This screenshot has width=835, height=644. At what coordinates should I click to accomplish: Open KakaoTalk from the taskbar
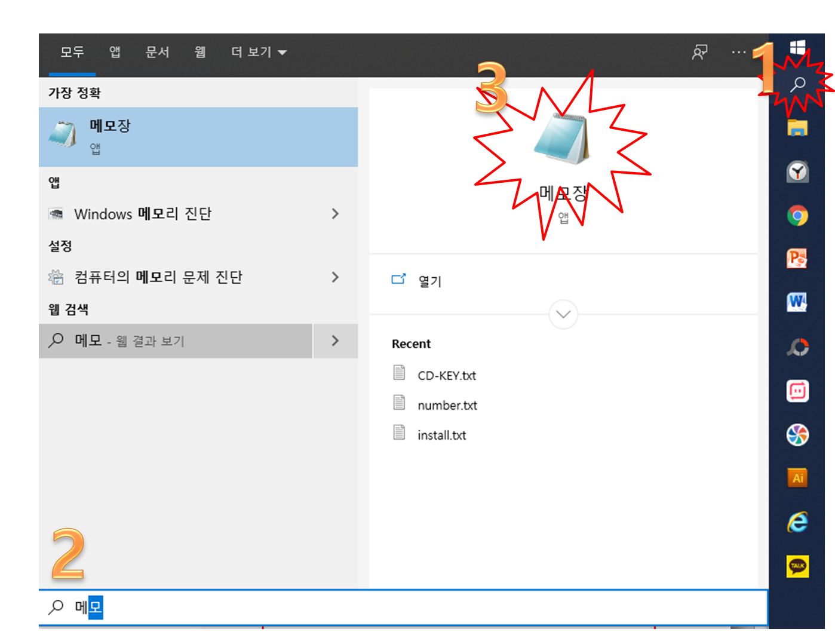pos(797,566)
